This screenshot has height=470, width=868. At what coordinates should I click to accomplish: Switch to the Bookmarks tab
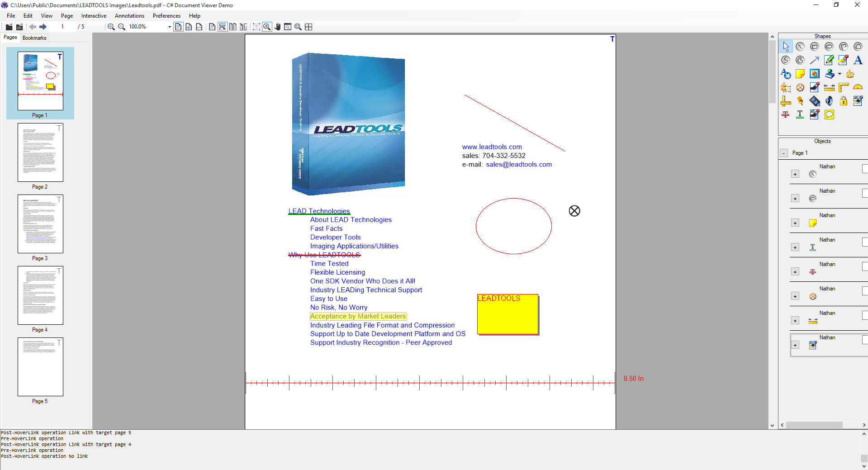pyautogui.click(x=34, y=38)
